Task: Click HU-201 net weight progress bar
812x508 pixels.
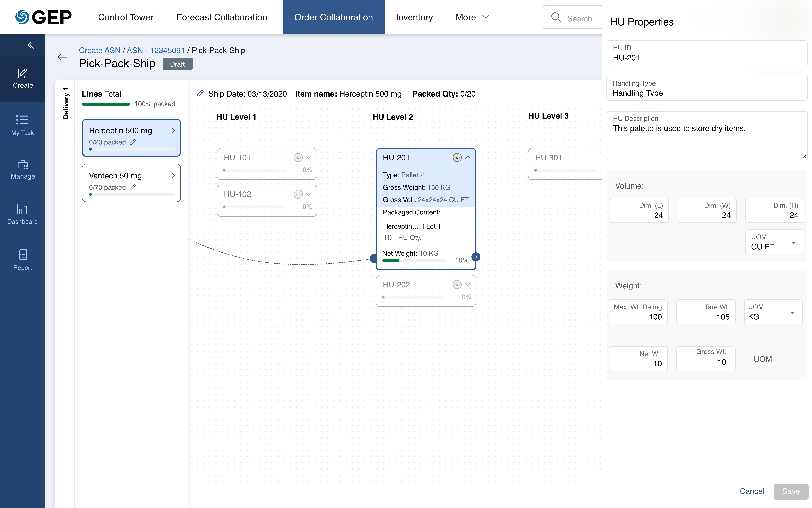Action: click(414, 260)
